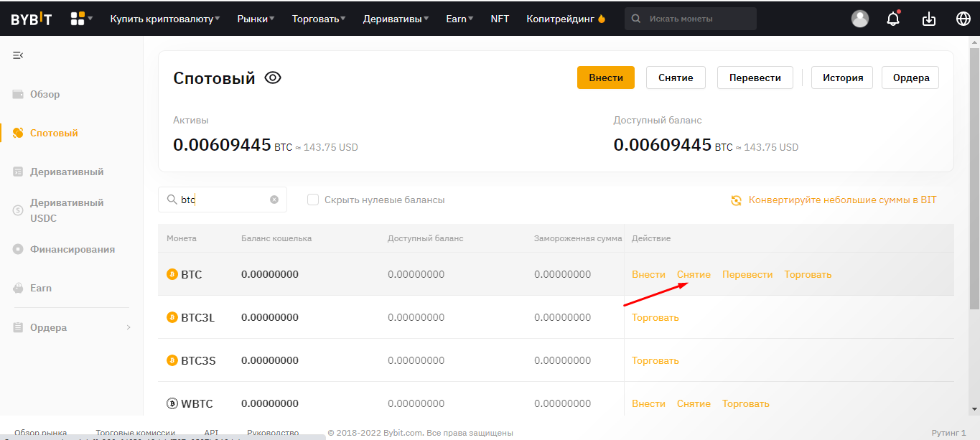Click the Bybit logo
The image size is (980, 440).
pyautogui.click(x=31, y=19)
